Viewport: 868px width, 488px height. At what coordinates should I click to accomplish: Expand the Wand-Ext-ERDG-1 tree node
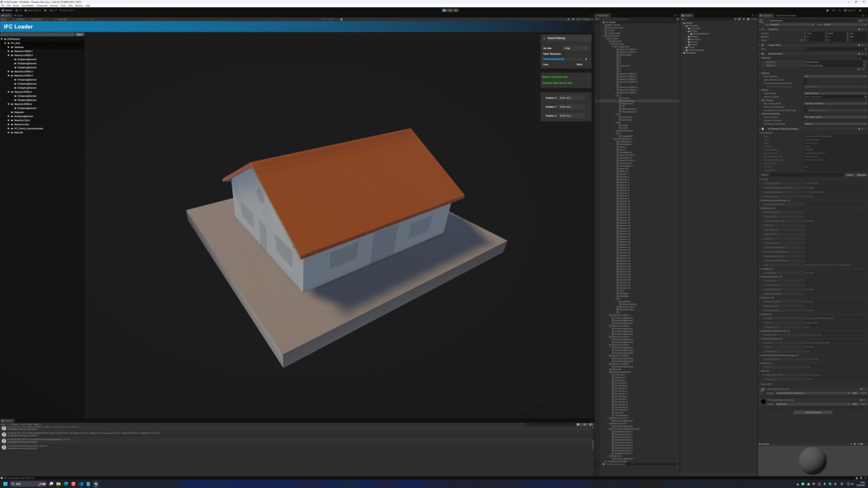[9, 51]
